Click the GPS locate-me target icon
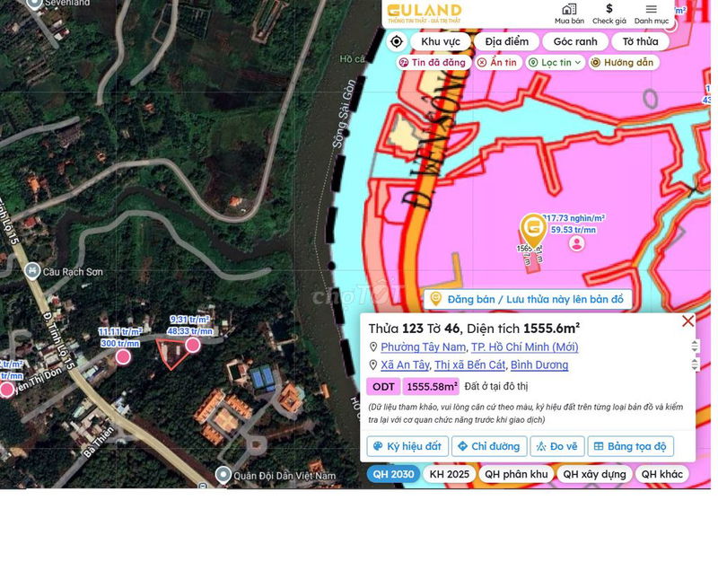 coord(397,41)
